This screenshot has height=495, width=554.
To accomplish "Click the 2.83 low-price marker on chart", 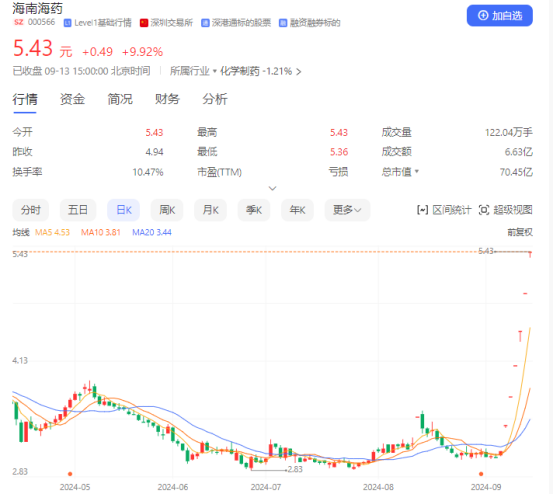I will [295, 470].
